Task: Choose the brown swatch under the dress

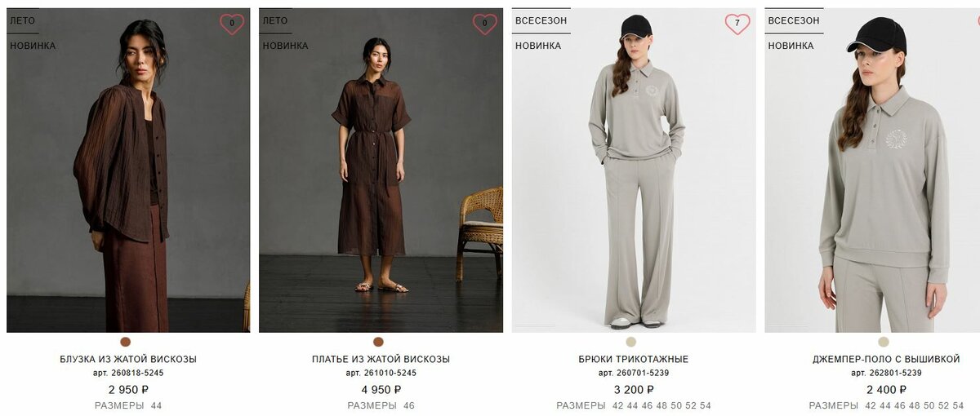Action: 378,342
